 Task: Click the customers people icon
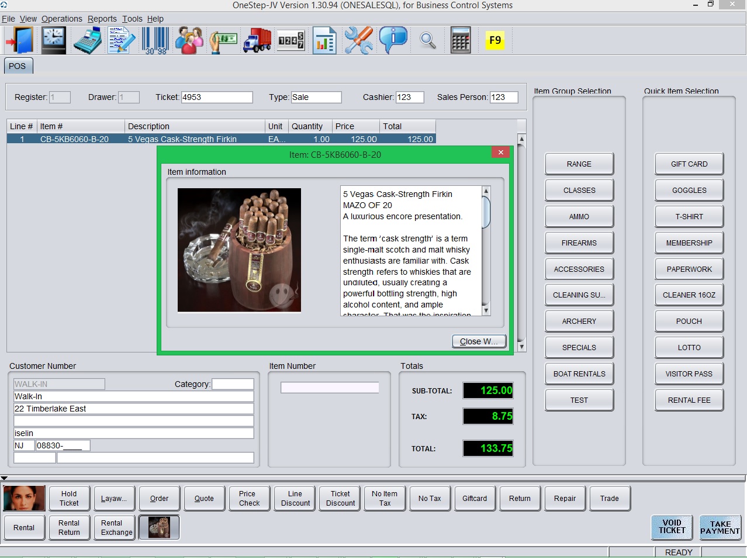coord(189,41)
